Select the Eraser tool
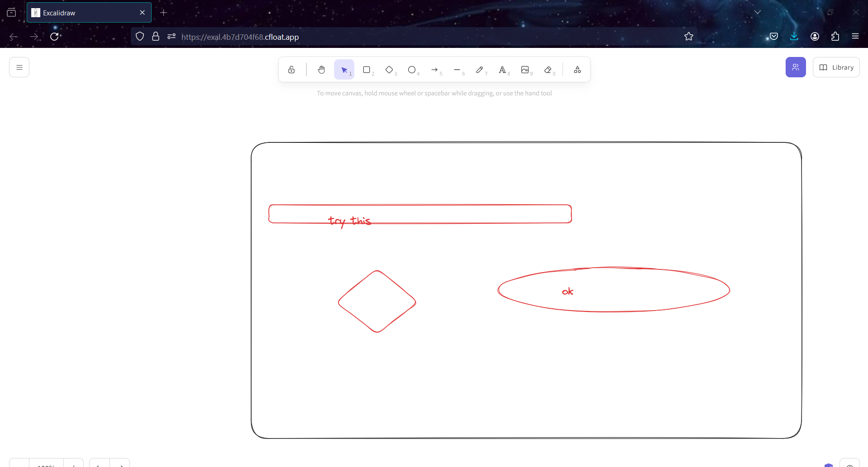The width and height of the screenshot is (868, 467). [548, 70]
